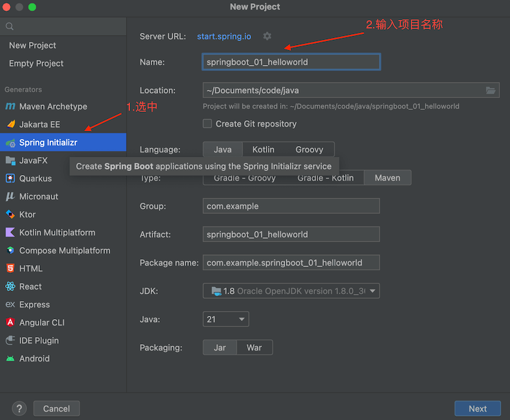Choose Kotlin Multiplatform generator
The width and height of the screenshot is (510, 420).
point(57,233)
